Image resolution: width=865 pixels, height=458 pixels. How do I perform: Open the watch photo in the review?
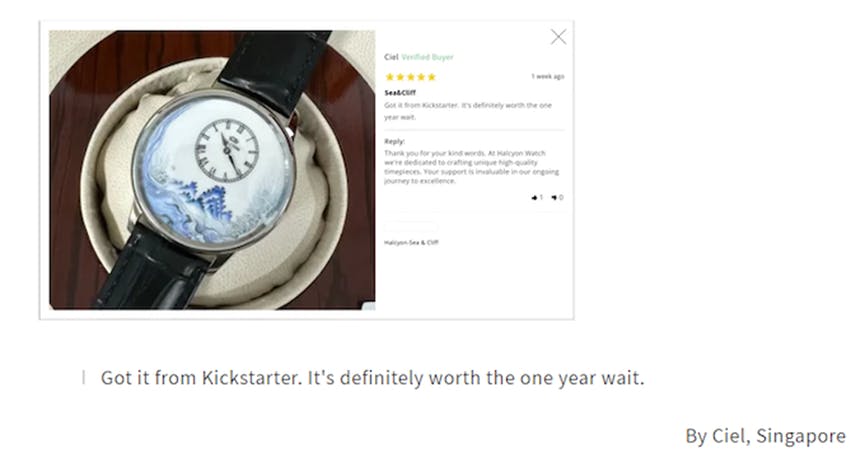click(x=212, y=169)
